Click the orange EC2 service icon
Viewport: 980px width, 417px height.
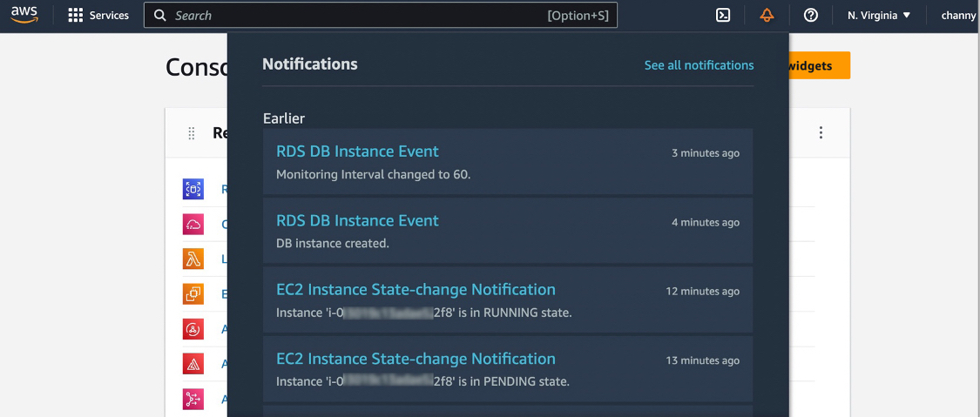coord(193,294)
